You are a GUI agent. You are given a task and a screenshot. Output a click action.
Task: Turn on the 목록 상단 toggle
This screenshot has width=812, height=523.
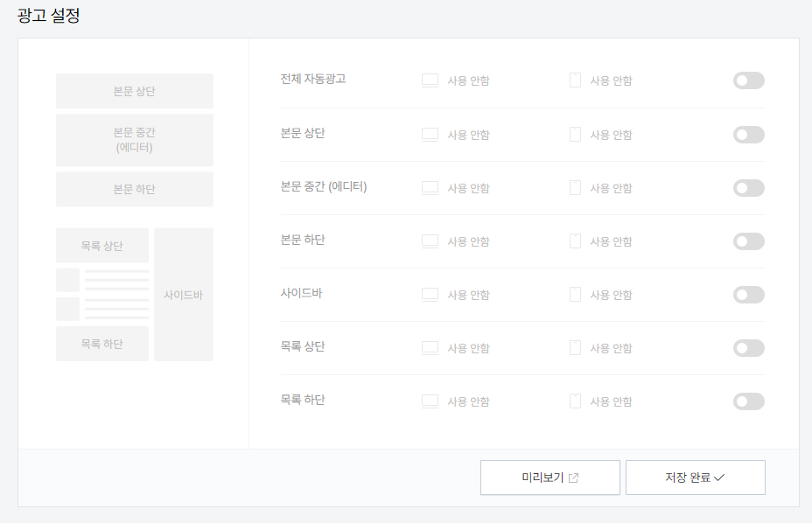pyautogui.click(x=748, y=348)
